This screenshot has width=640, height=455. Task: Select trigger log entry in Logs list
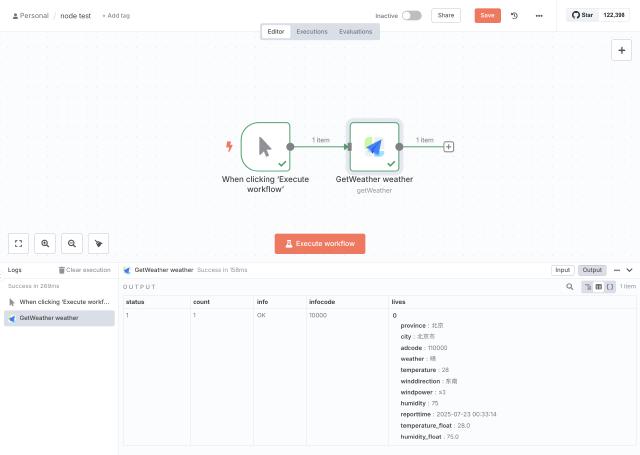(58, 301)
